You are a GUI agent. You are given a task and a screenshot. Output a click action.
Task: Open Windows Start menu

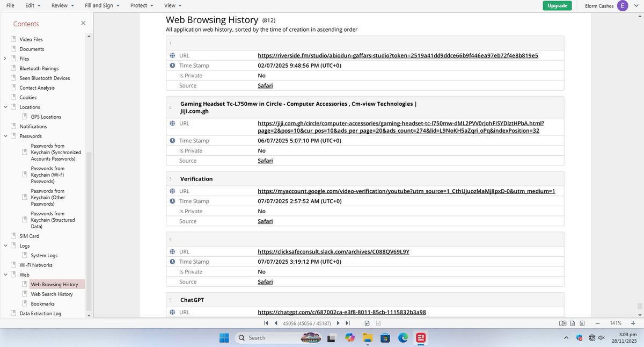coord(224,337)
